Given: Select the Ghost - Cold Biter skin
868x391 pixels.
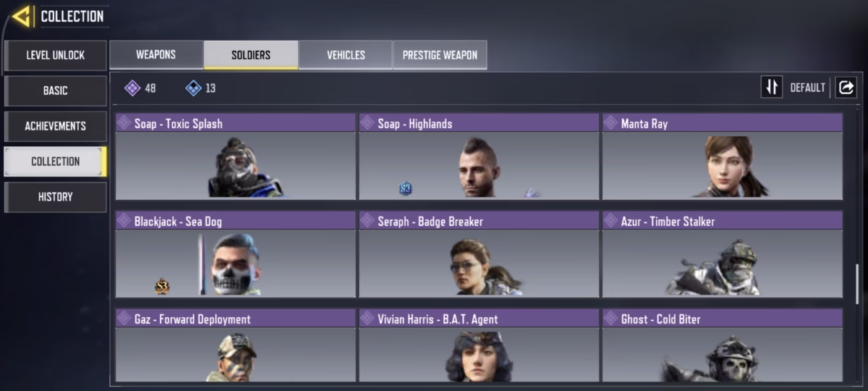Looking at the screenshot, I should click(x=723, y=345).
